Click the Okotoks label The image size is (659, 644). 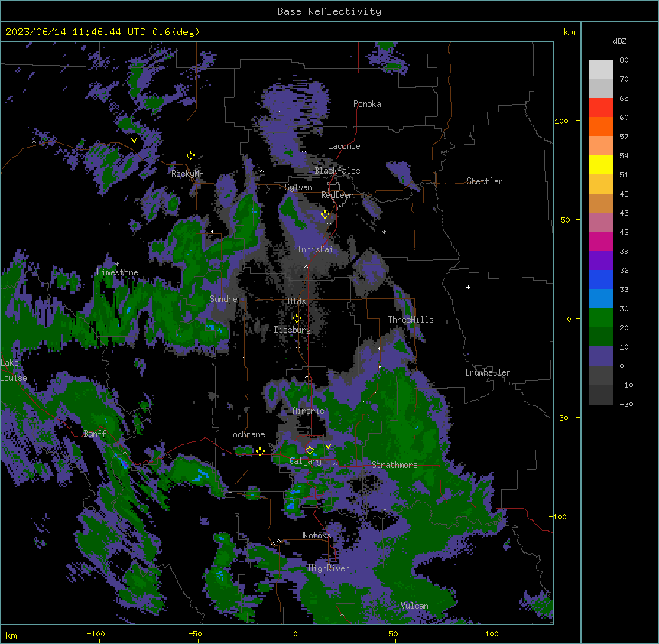[315, 535]
